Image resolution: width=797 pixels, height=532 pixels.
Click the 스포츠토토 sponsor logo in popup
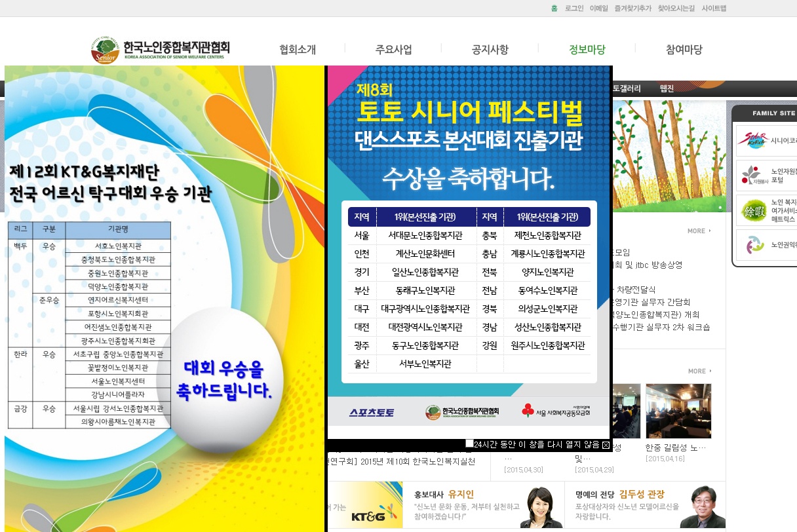click(x=372, y=412)
